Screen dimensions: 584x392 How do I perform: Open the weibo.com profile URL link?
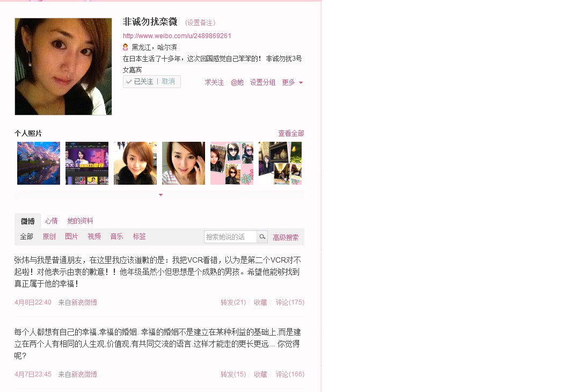(177, 36)
